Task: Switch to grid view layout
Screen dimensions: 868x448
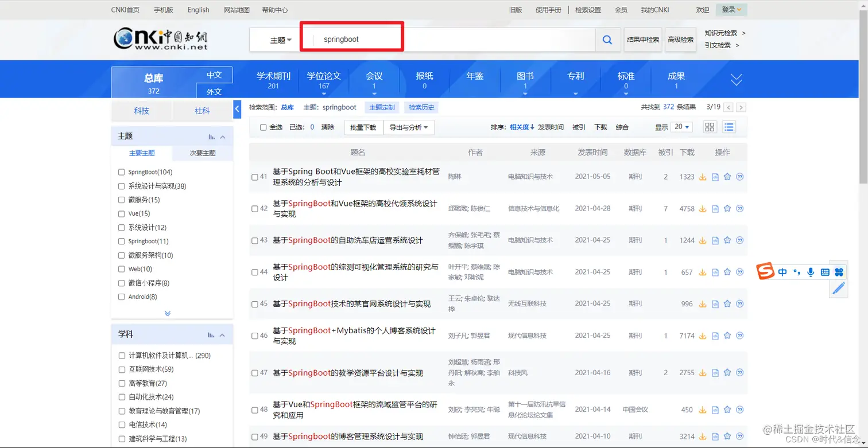Action: coord(710,127)
